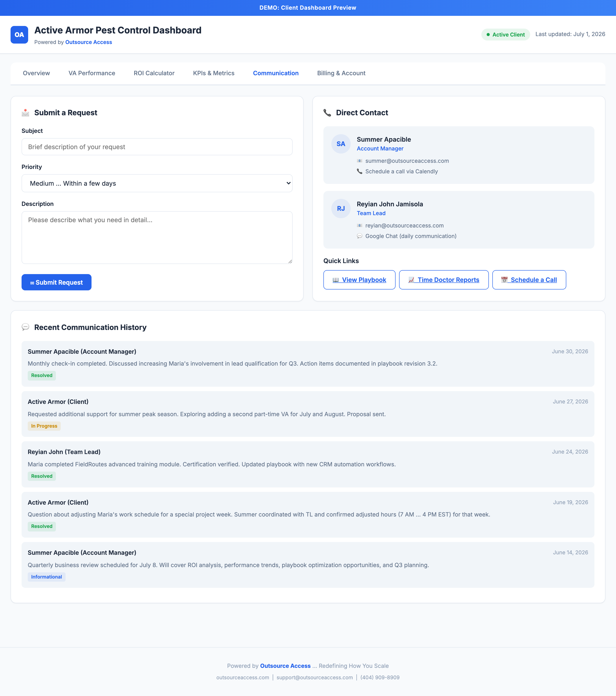Click the Submit a Request envelope icon
The height and width of the screenshot is (696, 616).
coord(26,113)
